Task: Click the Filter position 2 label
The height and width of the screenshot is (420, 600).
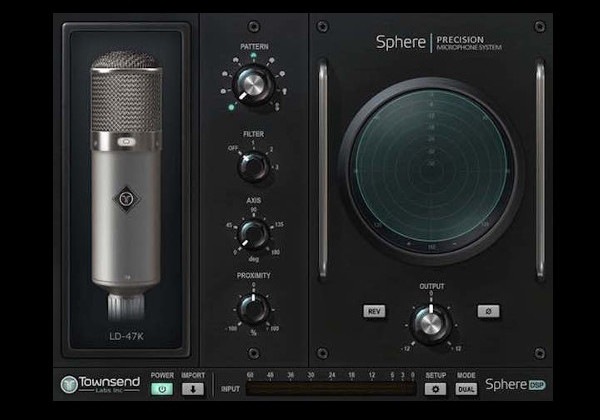Action: coord(271,149)
